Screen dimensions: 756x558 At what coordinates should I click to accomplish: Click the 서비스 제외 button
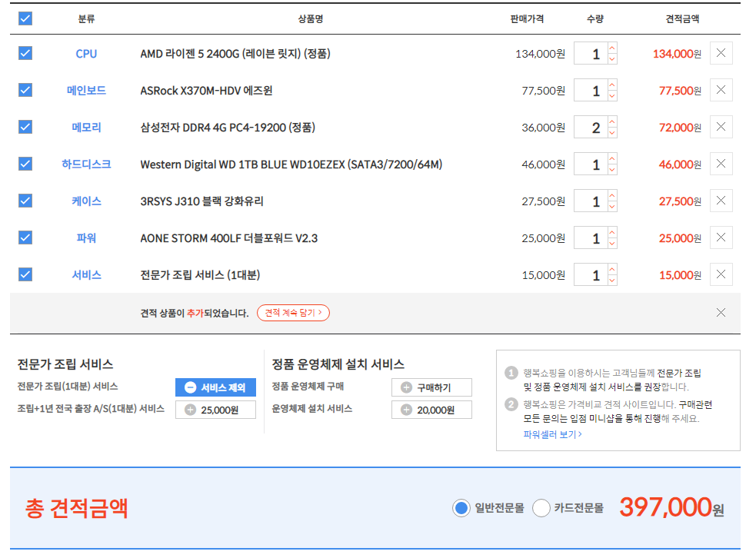(x=215, y=387)
